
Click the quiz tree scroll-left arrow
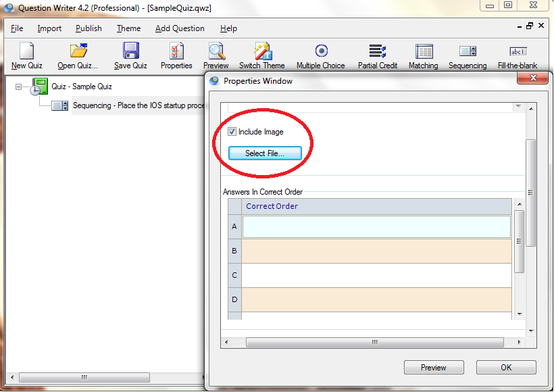[12, 378]
